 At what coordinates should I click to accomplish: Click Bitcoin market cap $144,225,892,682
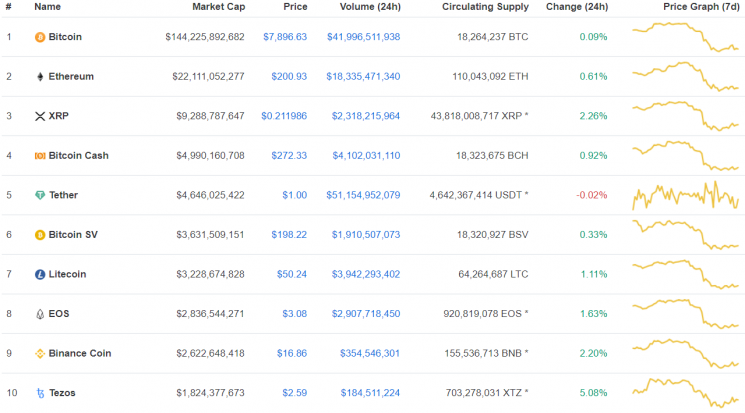click(205, 37)
